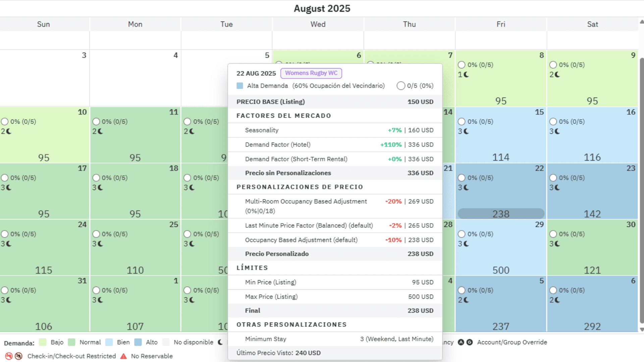Click the moon icon in demand legend
644x362 pixels.
(220, 342)
